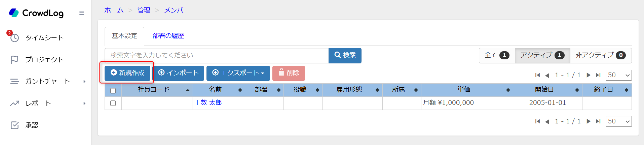
Task: Show 非アクティブ members filter
Action: tap(601, 55)
